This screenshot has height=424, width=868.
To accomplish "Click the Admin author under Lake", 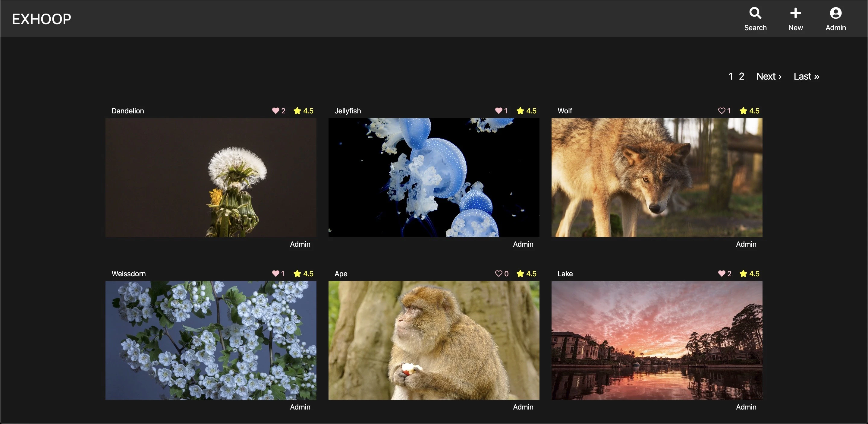I will (x=746, y=407).
